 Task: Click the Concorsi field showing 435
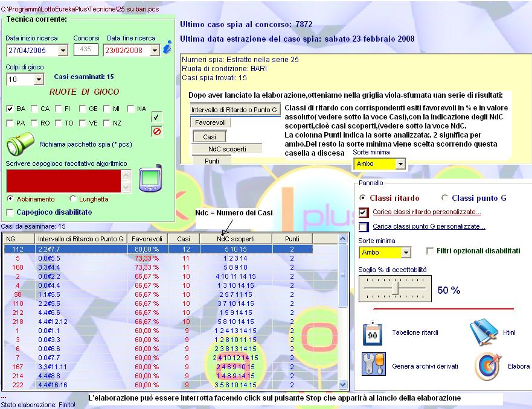tap(86, 49)
